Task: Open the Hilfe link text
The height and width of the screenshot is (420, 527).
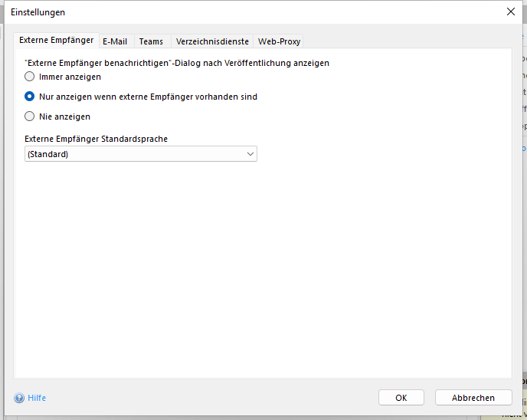Action: tap(37, 398)
